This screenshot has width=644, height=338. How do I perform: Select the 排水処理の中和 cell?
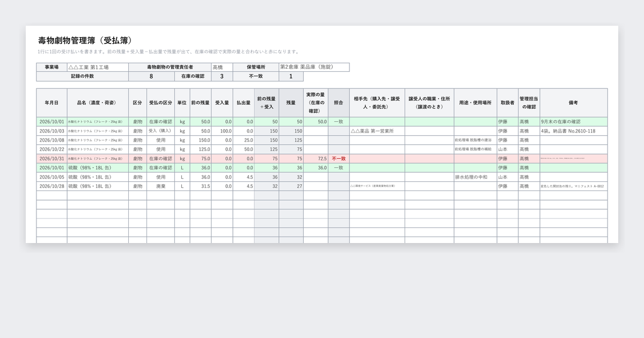(x=475, y=177)
